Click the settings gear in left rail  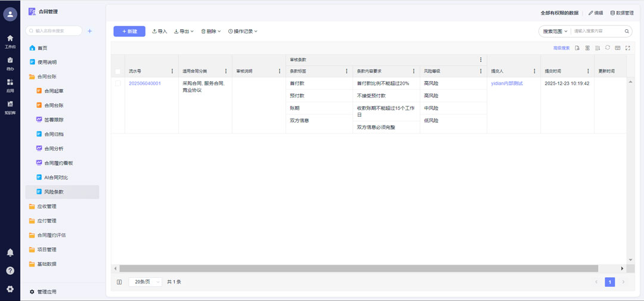tap(10, 289)
